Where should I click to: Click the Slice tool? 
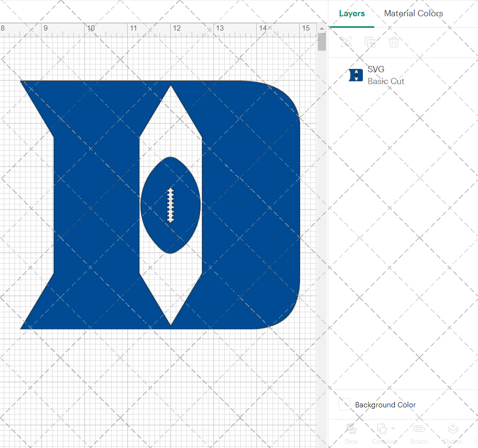pyautogui.click(x=351, y=433)
